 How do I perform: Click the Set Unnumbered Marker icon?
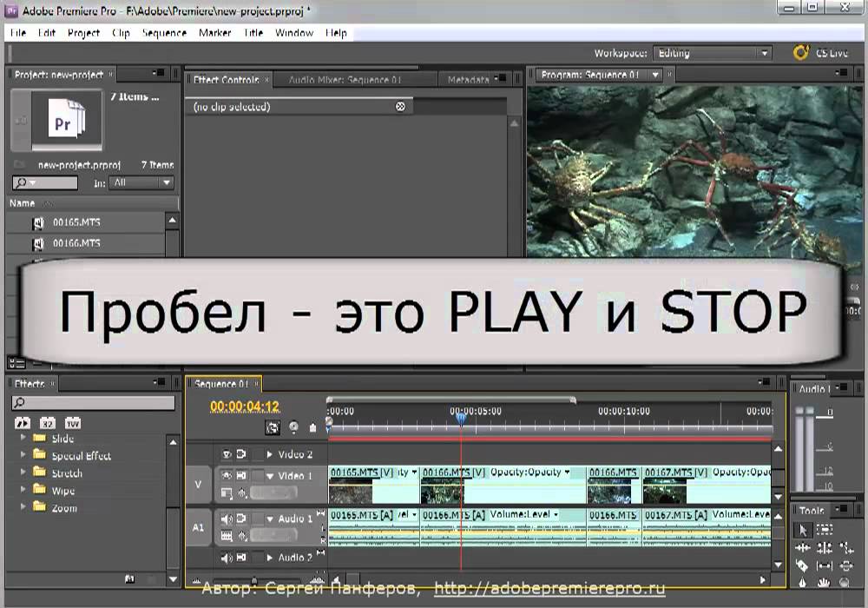coord(312,427)
